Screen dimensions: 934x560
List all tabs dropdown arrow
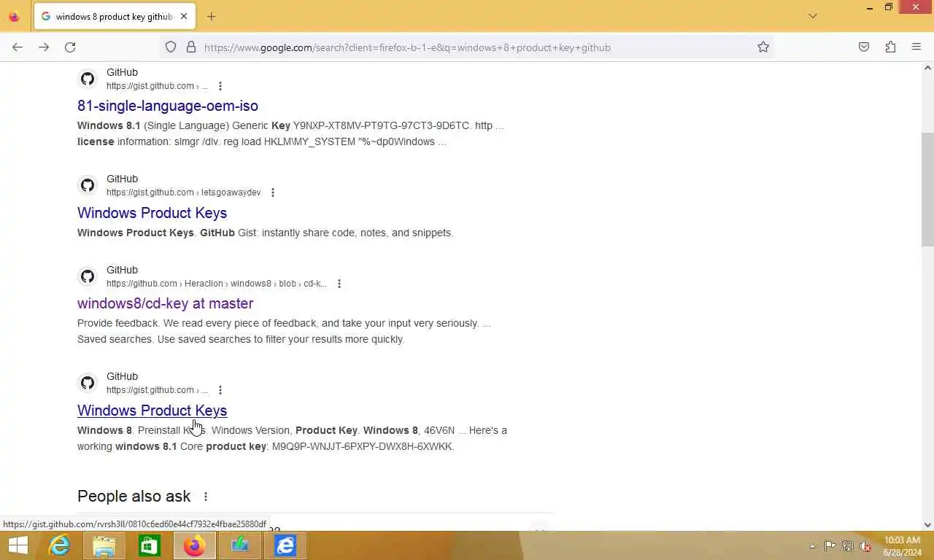click(813, 16)
